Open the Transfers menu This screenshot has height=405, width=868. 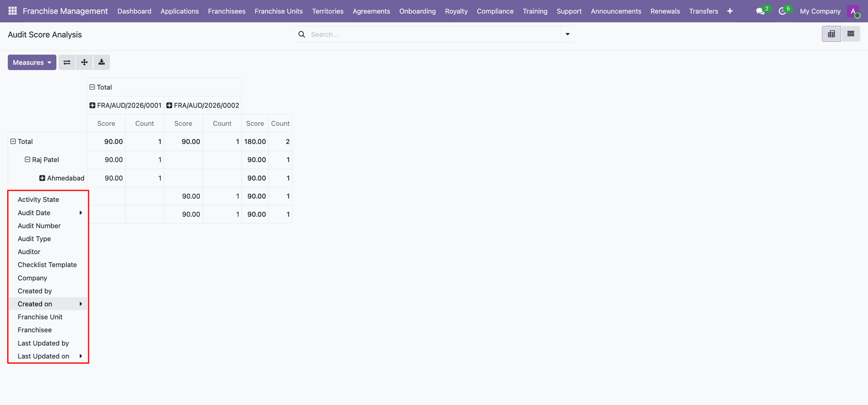[703, 11]
